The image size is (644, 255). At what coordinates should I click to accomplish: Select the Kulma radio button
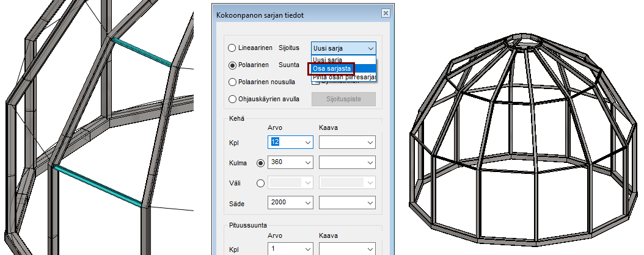tap(261, 163)
